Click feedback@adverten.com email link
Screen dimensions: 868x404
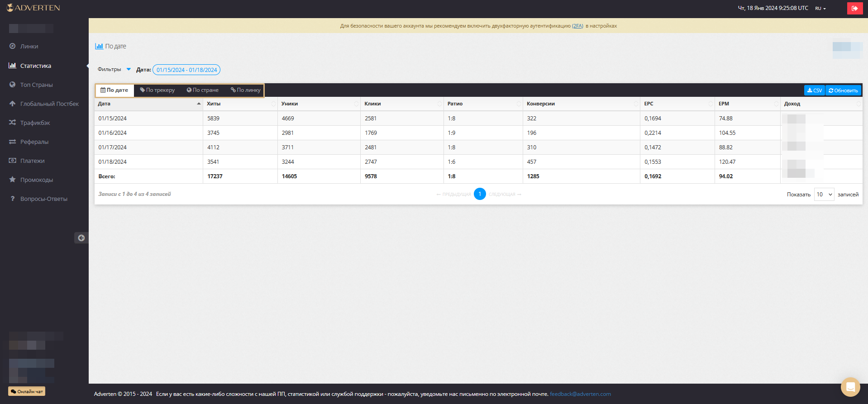click(580, 394)
